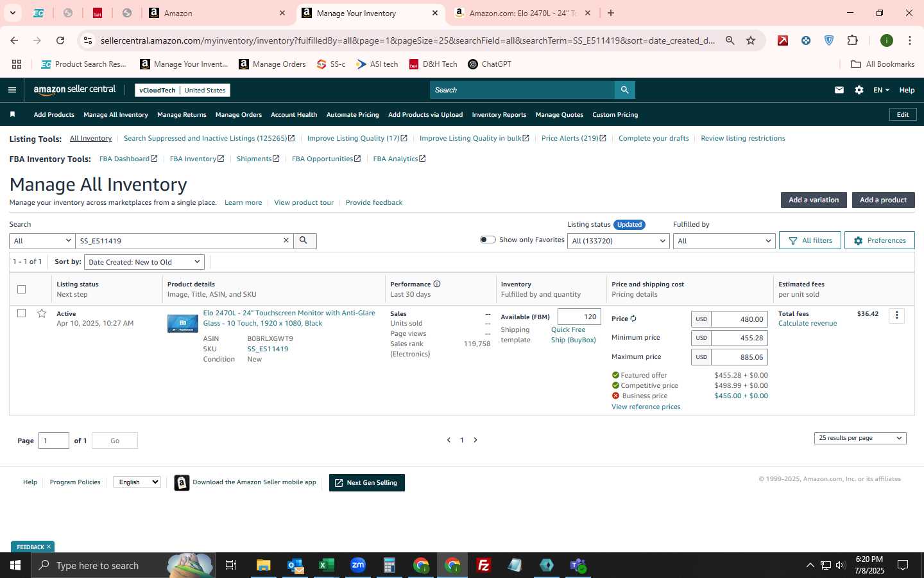Go to previous results page arrow
This screenshot has height=578, width=924.
[x=449, y=440]
